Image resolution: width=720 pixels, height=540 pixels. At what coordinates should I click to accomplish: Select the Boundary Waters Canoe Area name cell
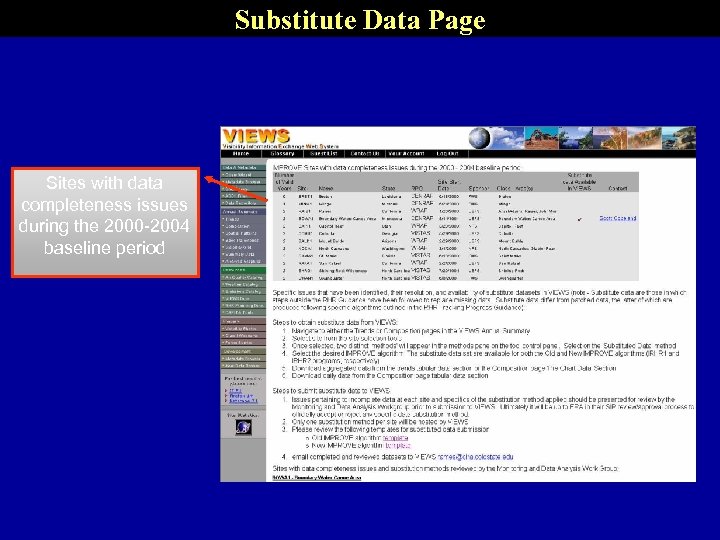[347, 219]
